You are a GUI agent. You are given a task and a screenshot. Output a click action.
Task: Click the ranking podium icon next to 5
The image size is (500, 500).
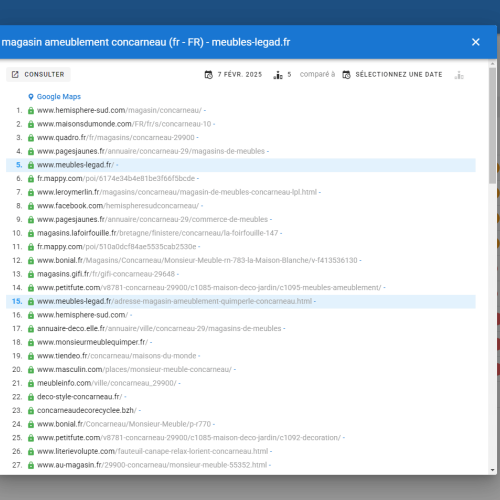278,75
